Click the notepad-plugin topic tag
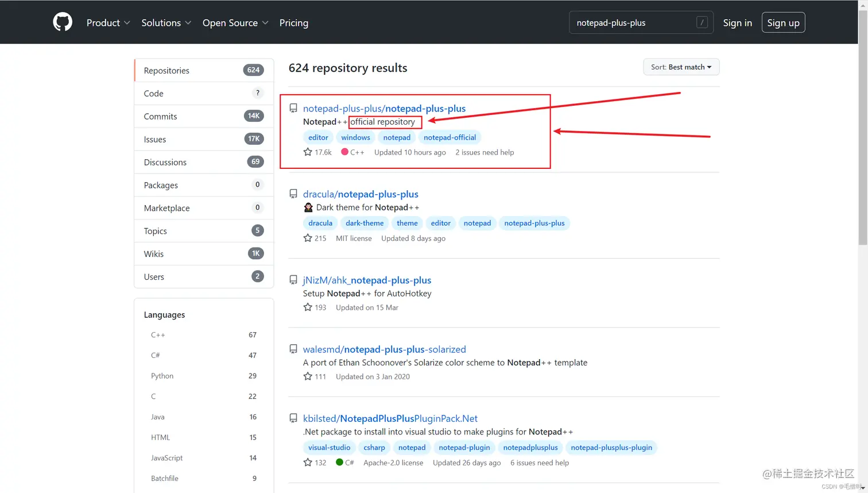This screenshot has height=493, width=868. (464, 448)
